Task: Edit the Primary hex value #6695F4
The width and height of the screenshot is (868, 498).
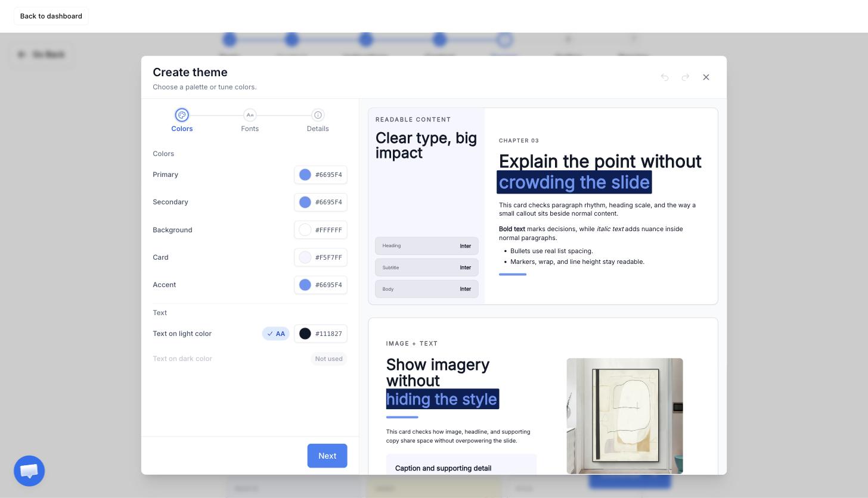Action: point(328,175)
